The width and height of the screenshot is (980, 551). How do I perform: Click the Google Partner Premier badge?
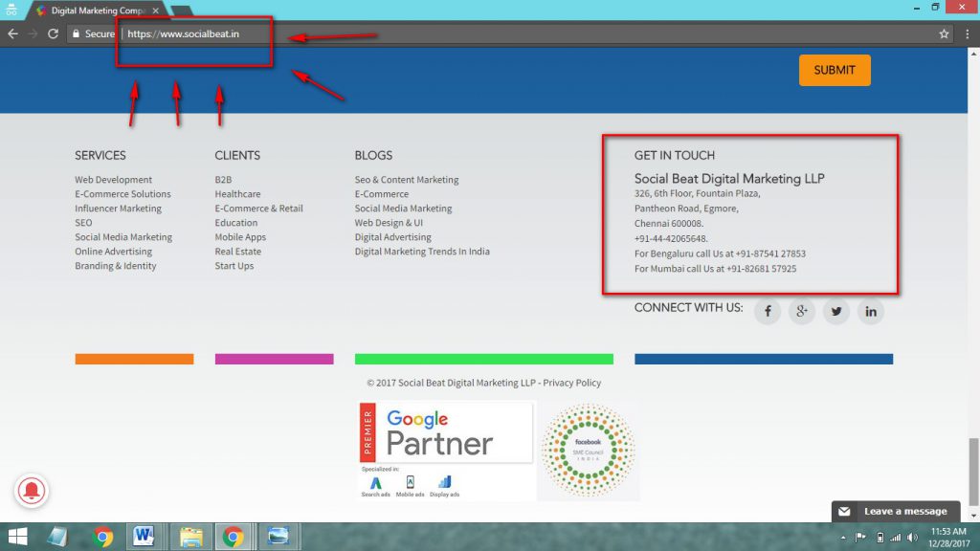click(446, 432)
